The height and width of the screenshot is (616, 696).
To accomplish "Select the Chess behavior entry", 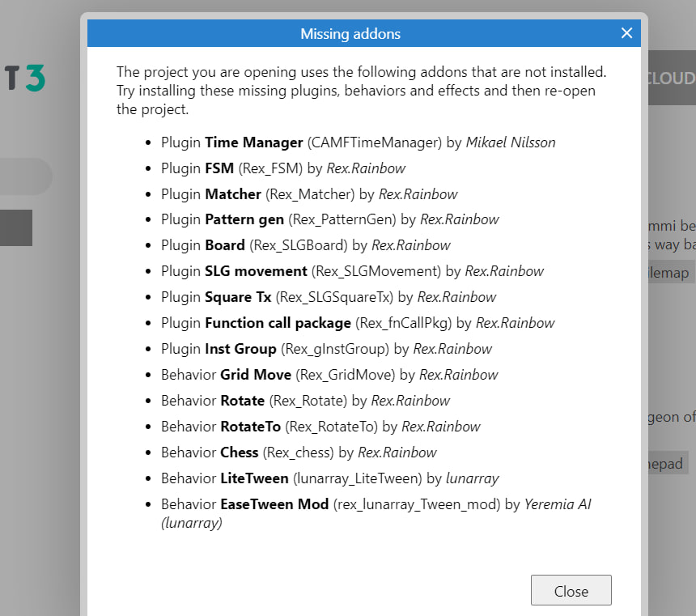I will click(x=299, y=452).
